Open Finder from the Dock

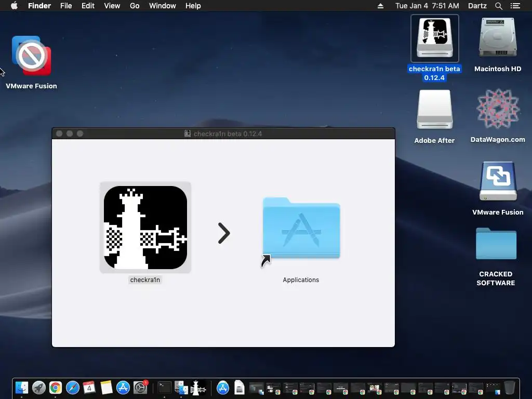coord(22,388)
